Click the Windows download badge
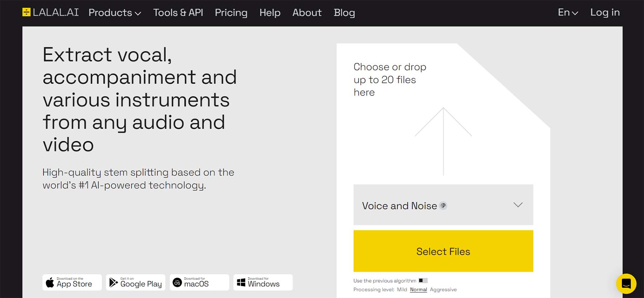 [263, 282]
